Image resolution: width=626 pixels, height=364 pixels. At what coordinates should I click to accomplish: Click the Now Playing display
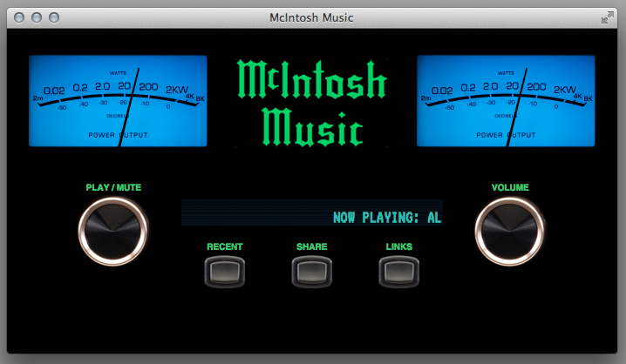click(312, 212)
